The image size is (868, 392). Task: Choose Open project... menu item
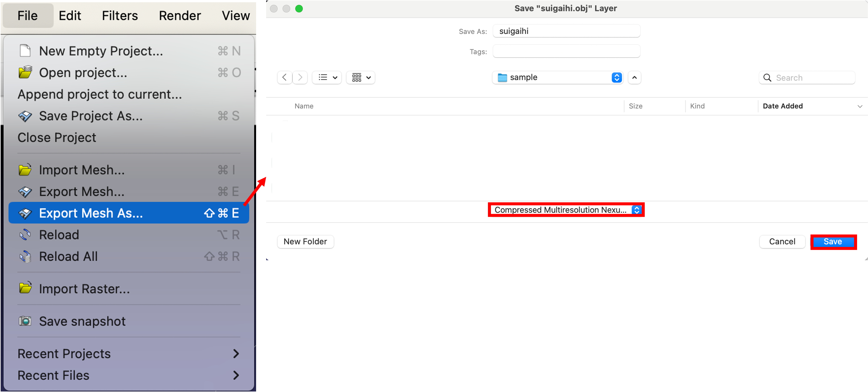(x=129, y=72)
